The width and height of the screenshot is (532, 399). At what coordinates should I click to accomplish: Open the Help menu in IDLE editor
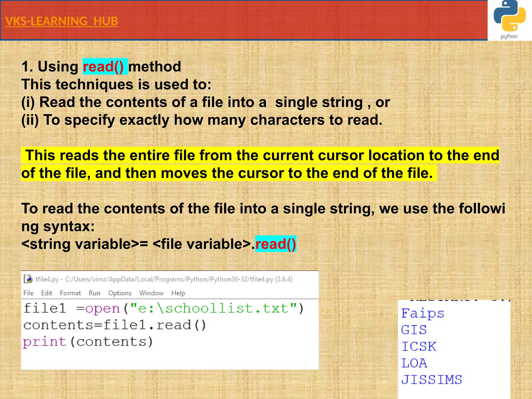point(178,293)
